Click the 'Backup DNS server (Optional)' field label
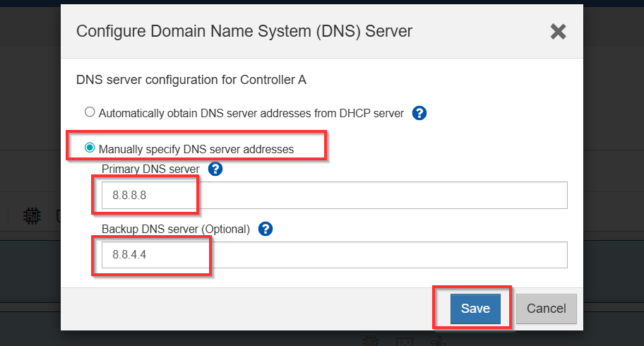Screen dimensions: 644x346 [176, 229]
